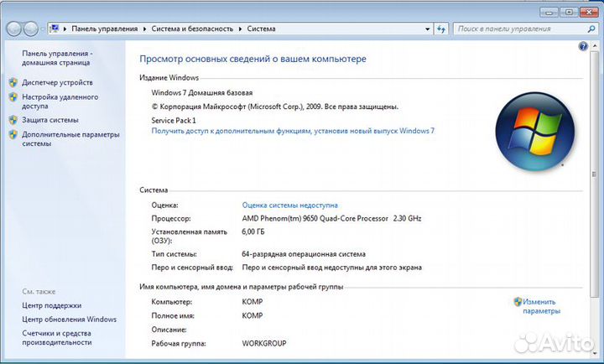Click the Windows 7 Домашняя базовая text
This screenshot has height=364, width=604.
click(x=202, y=93)
